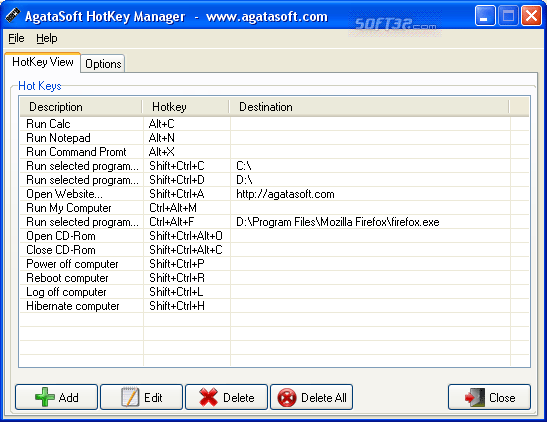Select the Log off computer entry
The height and width of the screenshot is (422, 547).
click(66, 292)
